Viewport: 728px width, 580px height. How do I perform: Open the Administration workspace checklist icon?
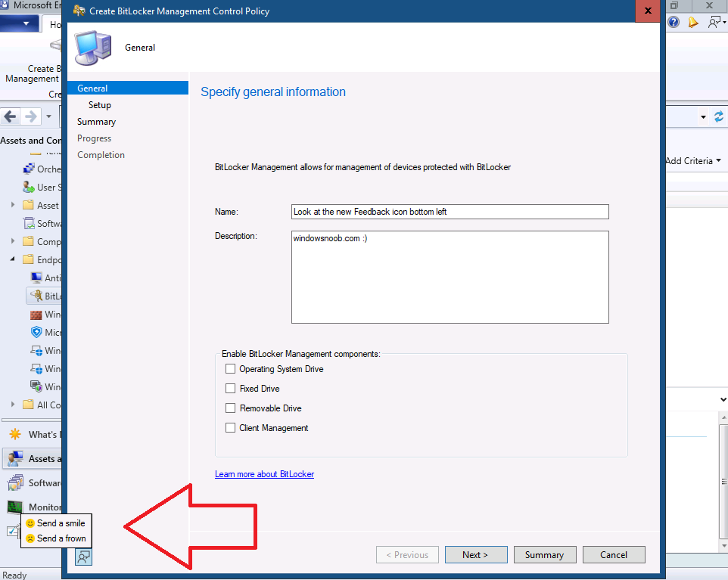[x=13, y=532]
